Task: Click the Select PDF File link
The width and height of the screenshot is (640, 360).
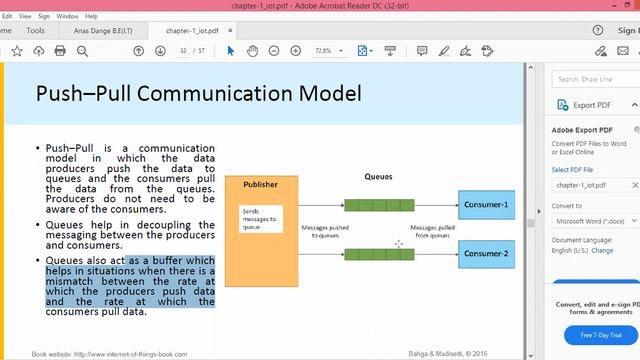Action: click(572, 170)
